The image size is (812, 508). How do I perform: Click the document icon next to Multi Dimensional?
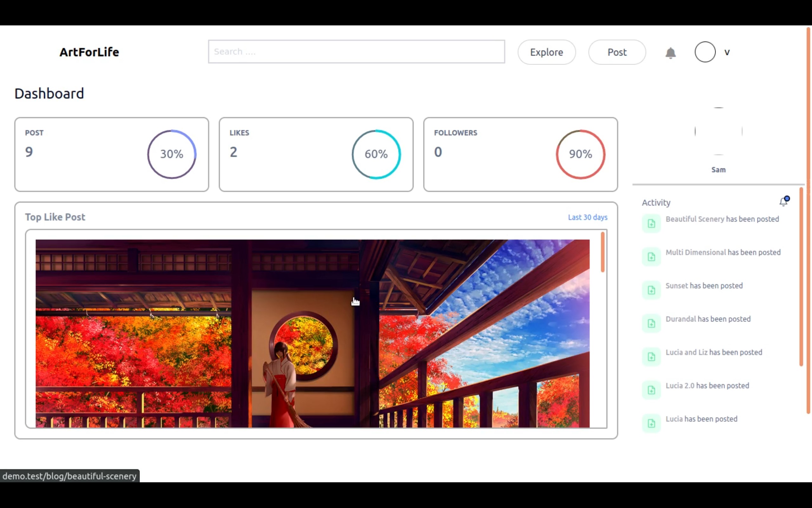[x=651, y=257]
